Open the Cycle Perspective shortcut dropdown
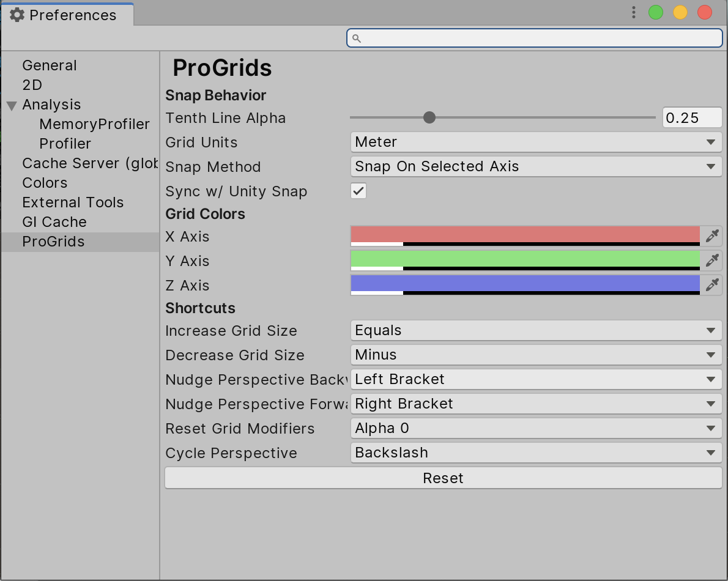Image resolution: width=728 pixels, height=581 pixels. coord(536,453)
